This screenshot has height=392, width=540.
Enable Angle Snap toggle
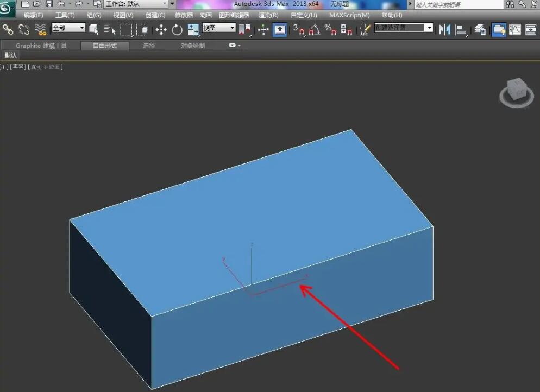[x=312, y=29]
